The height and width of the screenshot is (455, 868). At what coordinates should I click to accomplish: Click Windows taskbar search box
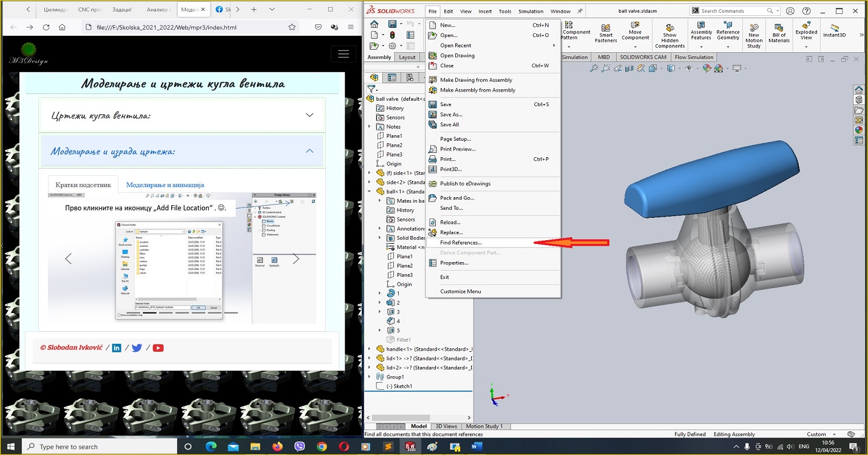[x=100, y=447]
